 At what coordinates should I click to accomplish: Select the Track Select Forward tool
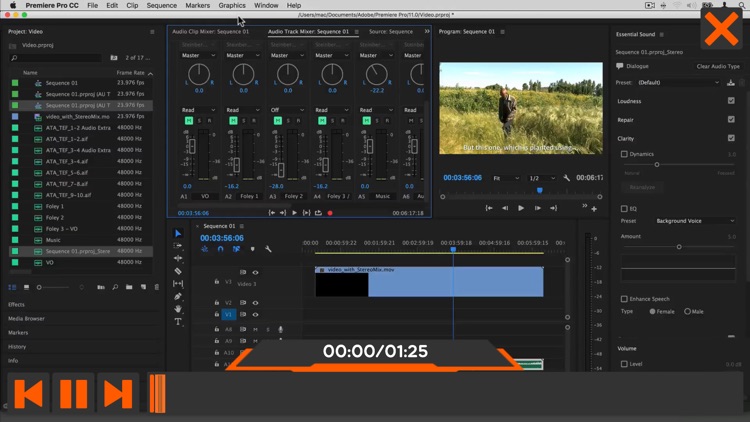point(178,245)
